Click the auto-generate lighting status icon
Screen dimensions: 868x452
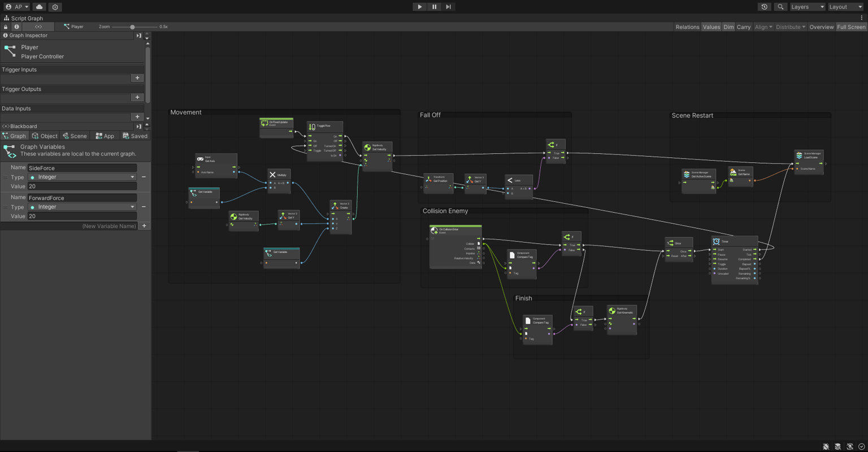tap(849, 447)
